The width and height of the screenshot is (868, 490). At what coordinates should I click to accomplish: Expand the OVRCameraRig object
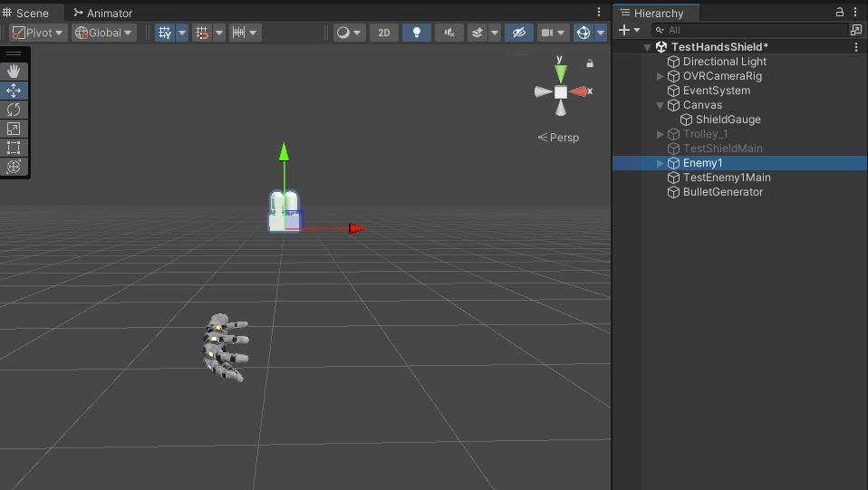point(660,76)
